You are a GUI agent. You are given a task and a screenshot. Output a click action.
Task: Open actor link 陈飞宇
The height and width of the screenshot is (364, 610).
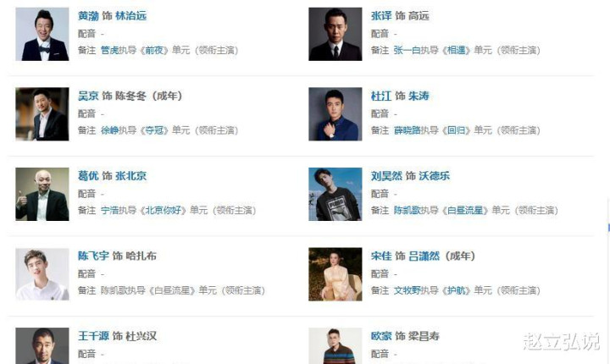(93, 256)
